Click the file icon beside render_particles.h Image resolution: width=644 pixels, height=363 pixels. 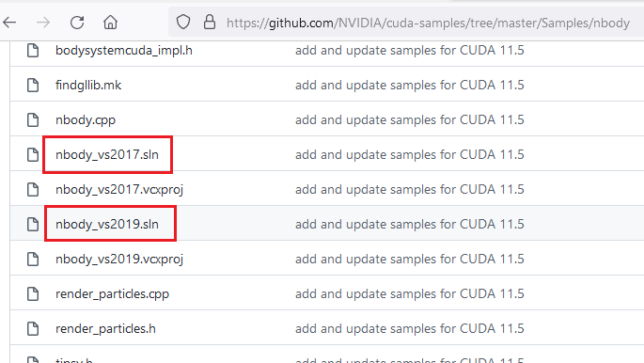33,328
